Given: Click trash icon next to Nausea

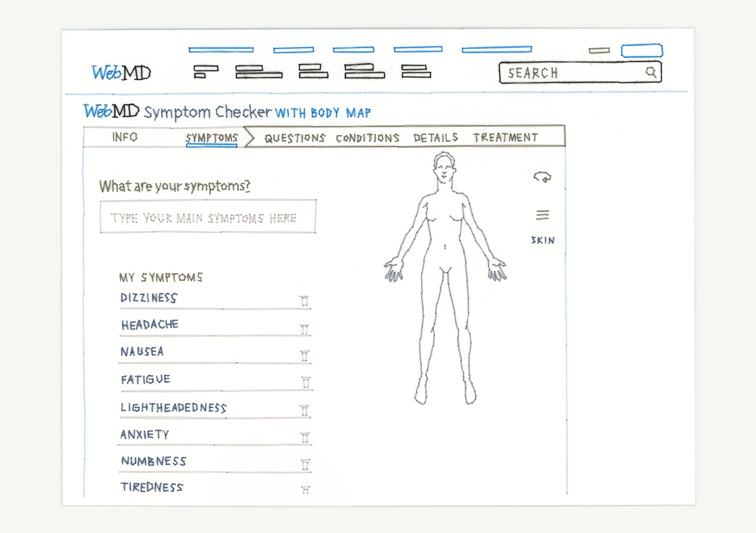Looking at the screenshot, I should (x=305, y=356).
